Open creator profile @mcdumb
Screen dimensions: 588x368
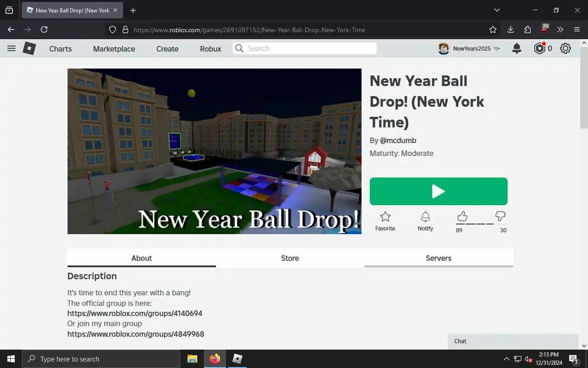tap(398, 140)
